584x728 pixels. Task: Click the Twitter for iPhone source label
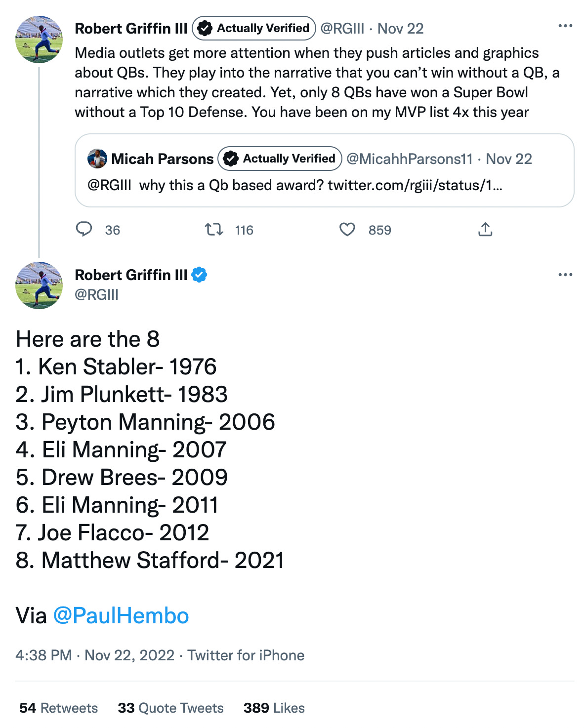coord(246,655)
